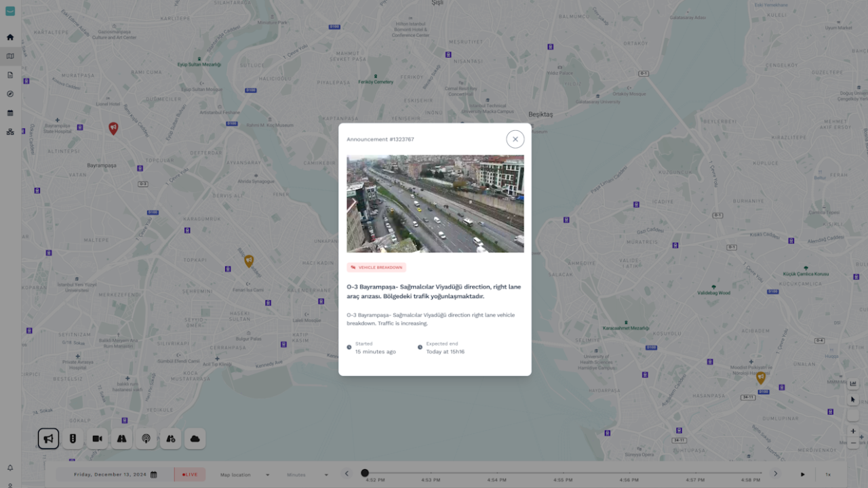
Task: Click the podcast broadcast signal icon
Action: point(146,439)
